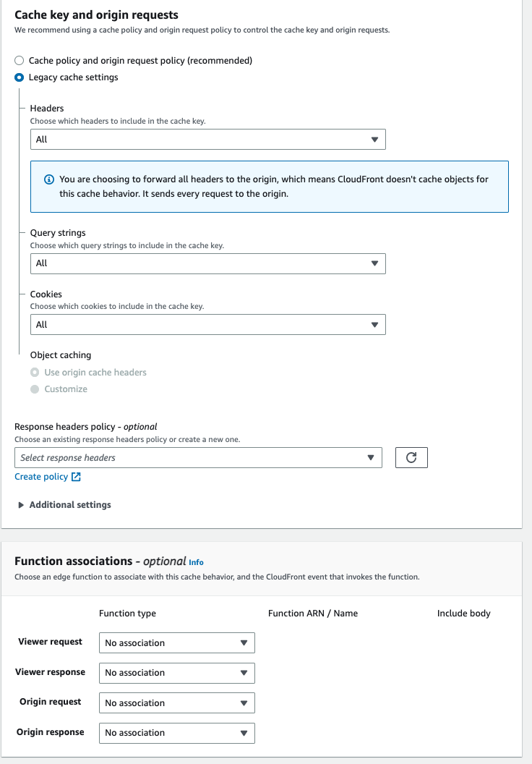Viewport: 532px width, 764px height.
Task: Open the Origin request function type dropdown
Action: tap(176, 703)
